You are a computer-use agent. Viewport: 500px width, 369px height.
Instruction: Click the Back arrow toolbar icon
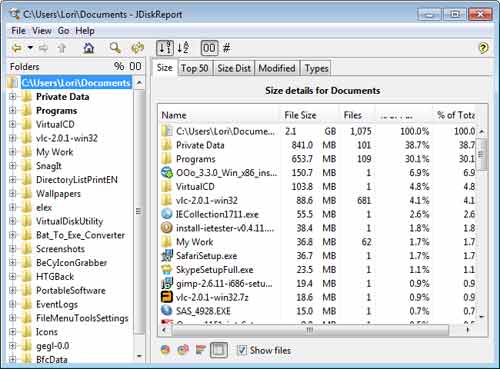point(16,48)
